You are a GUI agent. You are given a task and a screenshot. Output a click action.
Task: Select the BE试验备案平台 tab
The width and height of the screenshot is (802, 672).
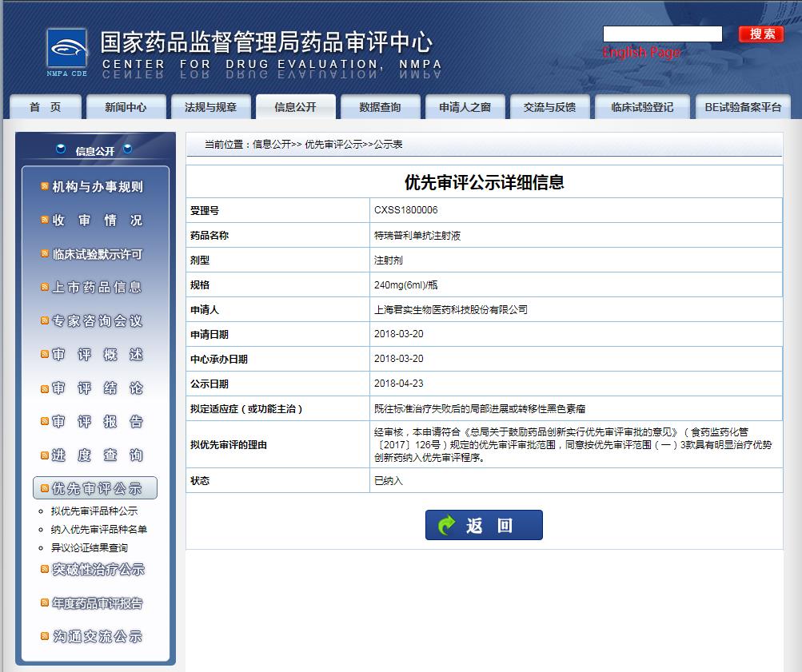click(x=742, y=107)
